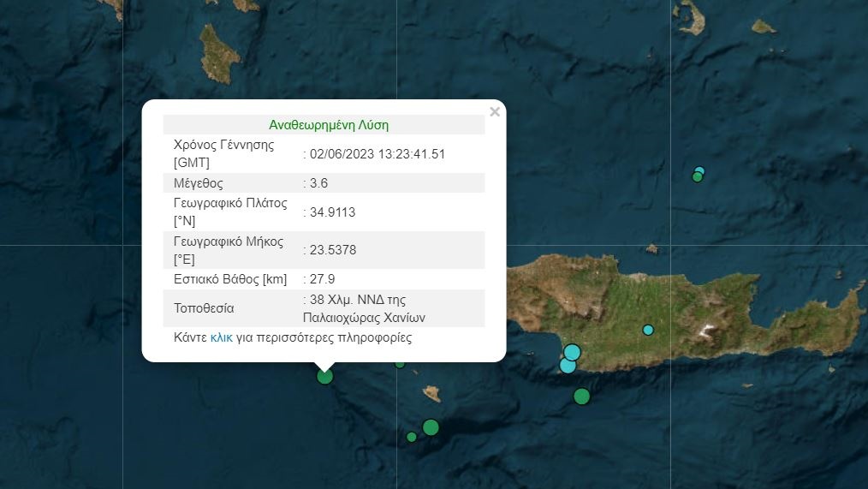Select the green marker south of Crete's coast
The width and height of the screenshot is (868, 489).
tap(582, 397)
